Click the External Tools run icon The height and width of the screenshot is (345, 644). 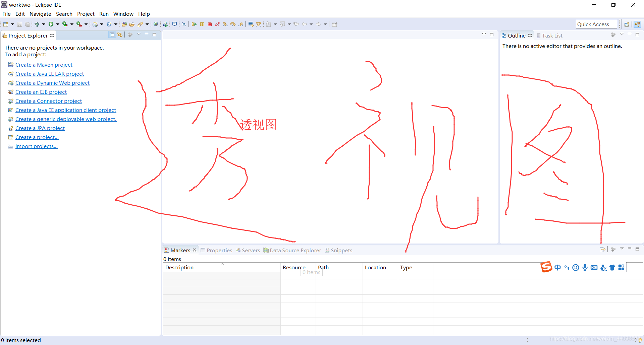click(x=79, y=24)
